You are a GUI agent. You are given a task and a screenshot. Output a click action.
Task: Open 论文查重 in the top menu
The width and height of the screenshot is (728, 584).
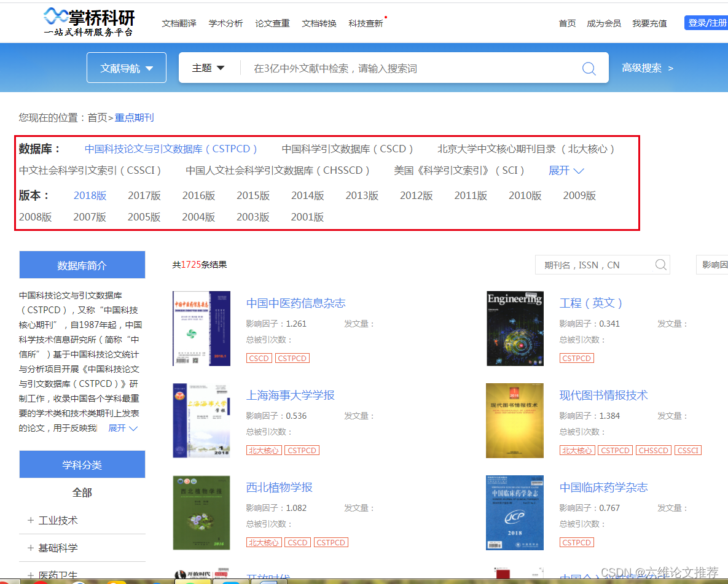[272, 23]
